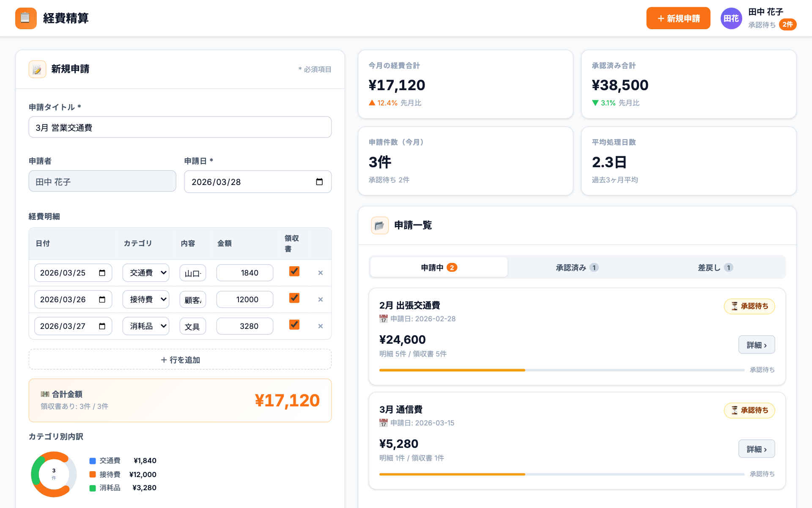
Task: Click the hourglass 承認待ち badge on 2月 出張交通費
Action: tap(749, 306)
